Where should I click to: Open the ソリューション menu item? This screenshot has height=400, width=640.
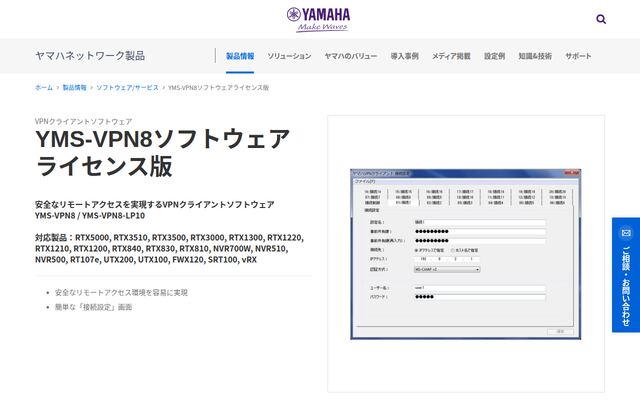pos(289,56)
